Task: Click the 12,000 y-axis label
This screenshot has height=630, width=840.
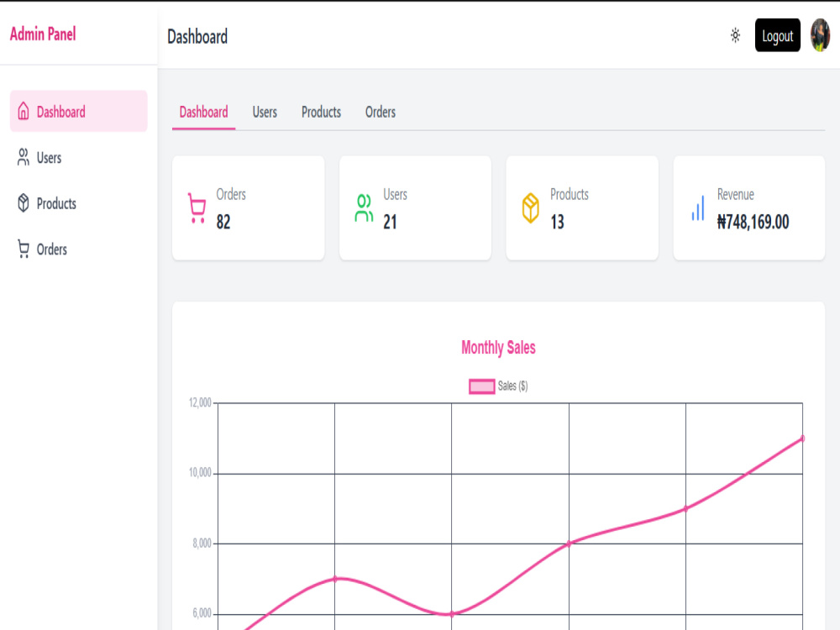Action: pos(200,402)
